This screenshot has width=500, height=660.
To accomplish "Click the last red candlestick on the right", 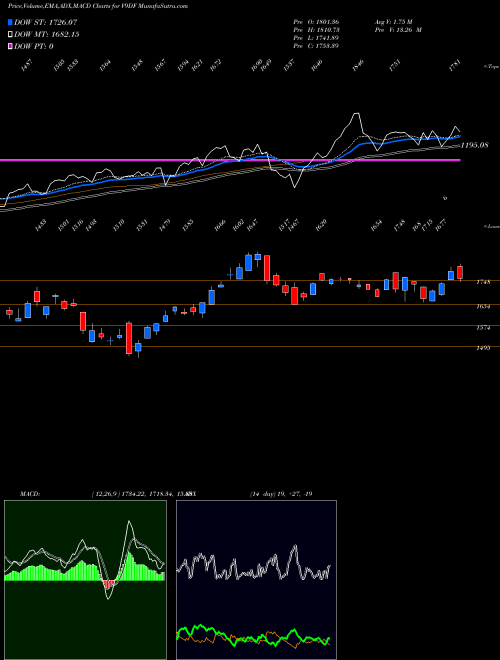I will pyautogui.click(x=460, y=272).
